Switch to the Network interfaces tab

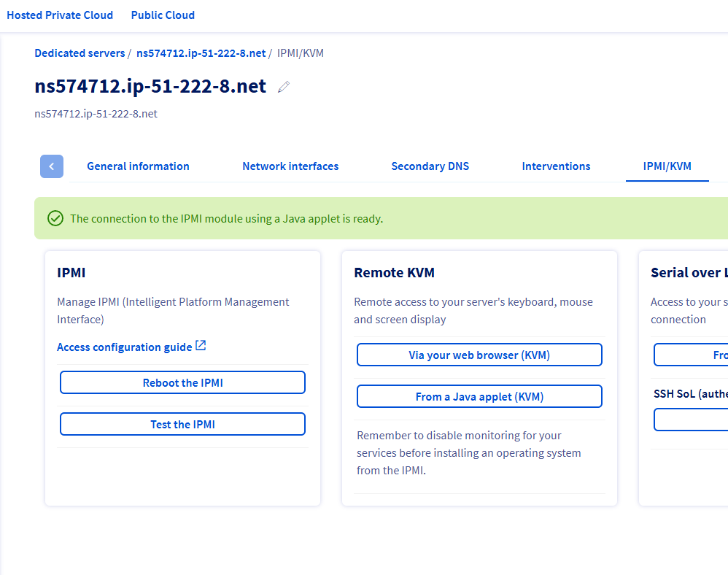coord(290,166)
